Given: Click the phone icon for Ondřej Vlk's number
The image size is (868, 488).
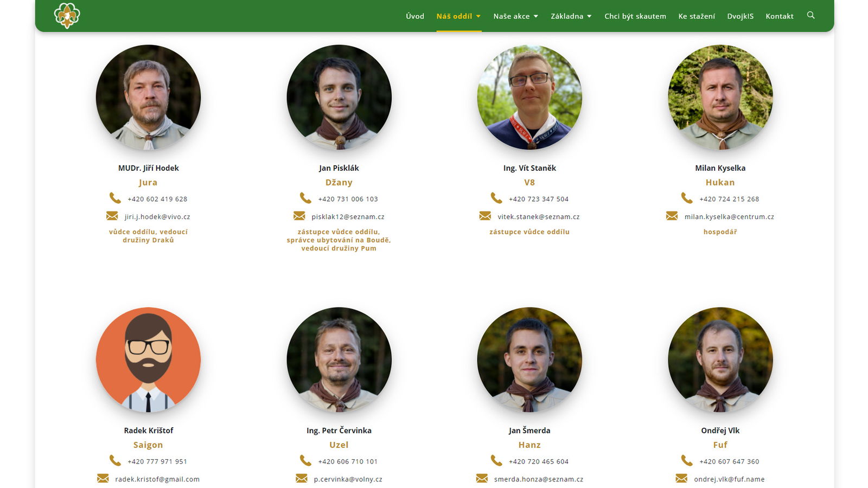Looking at the screenshot, I should point(687,460).
